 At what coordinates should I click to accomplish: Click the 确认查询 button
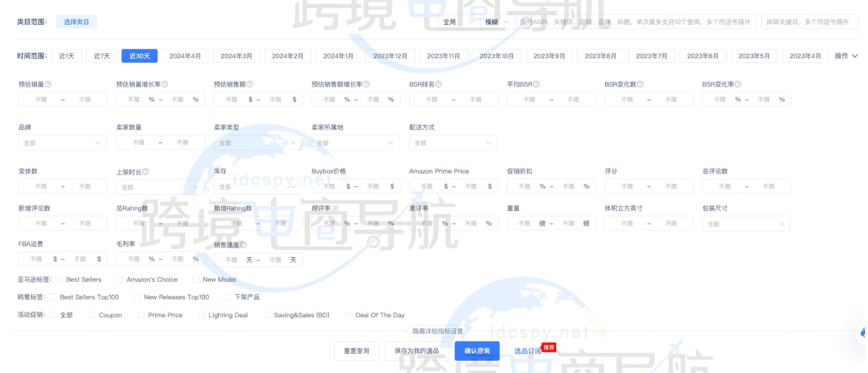pos(476,351)
